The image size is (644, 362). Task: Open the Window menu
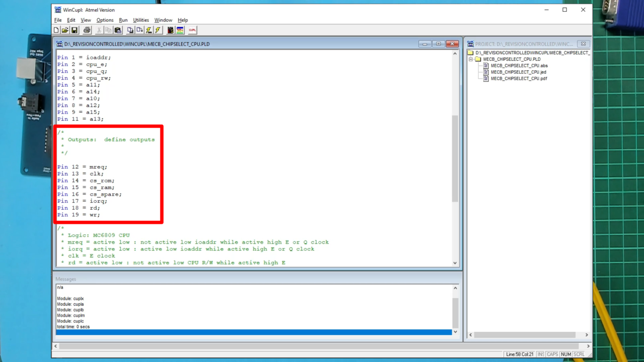163,20
